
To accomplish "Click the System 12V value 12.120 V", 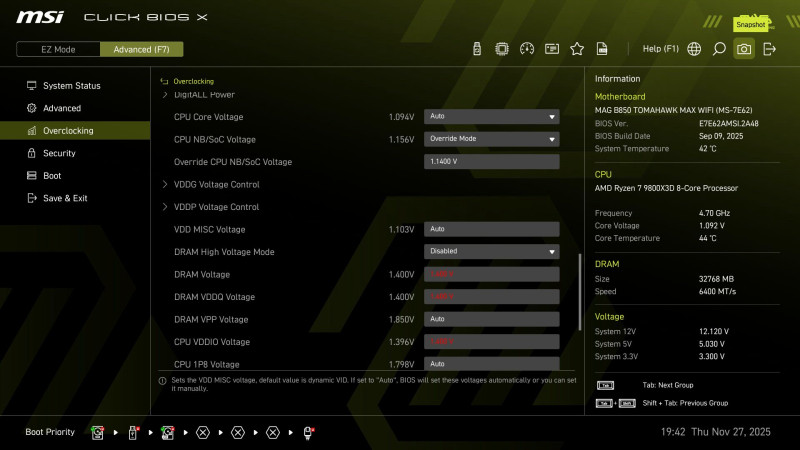I will coord(714,331).
